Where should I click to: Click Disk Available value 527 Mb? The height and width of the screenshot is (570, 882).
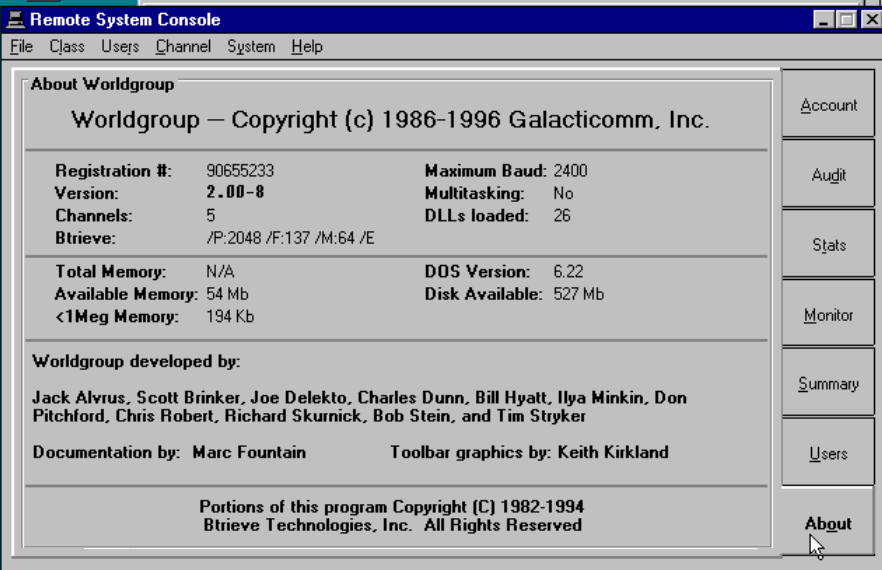click(x=578, y=294)
